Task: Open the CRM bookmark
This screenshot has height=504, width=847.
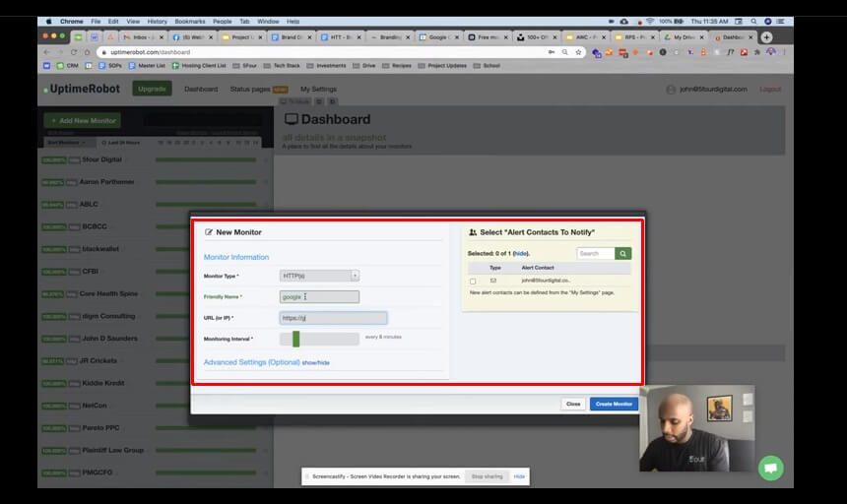Action: pyautogui.click(x=68, y=66)
